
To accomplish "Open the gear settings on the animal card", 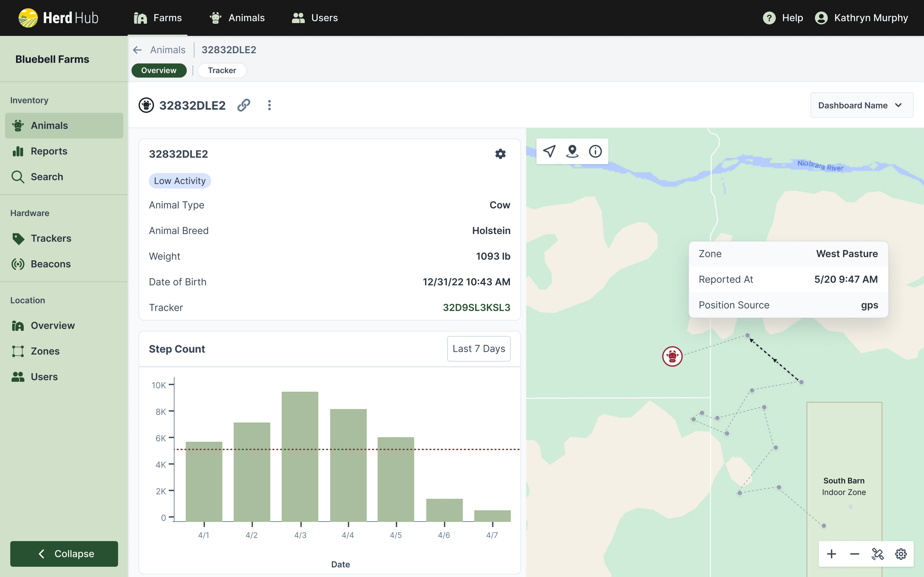I will coord(501,154).
